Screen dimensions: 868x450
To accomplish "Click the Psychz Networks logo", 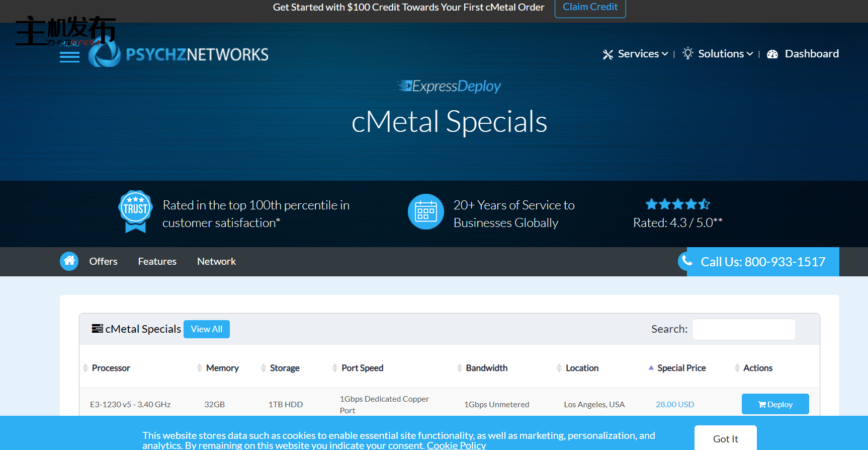I will pyautogui.click(x=179, y=54).
